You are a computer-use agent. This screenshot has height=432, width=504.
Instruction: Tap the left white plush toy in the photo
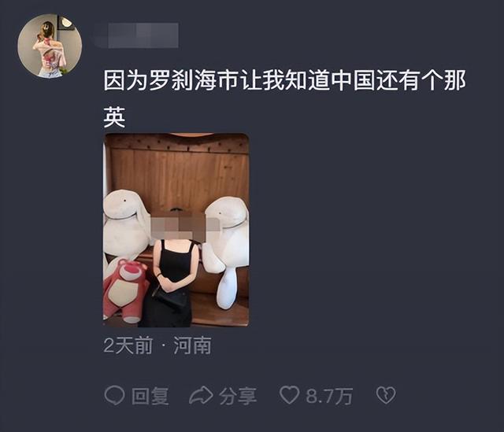click(126, 227)
